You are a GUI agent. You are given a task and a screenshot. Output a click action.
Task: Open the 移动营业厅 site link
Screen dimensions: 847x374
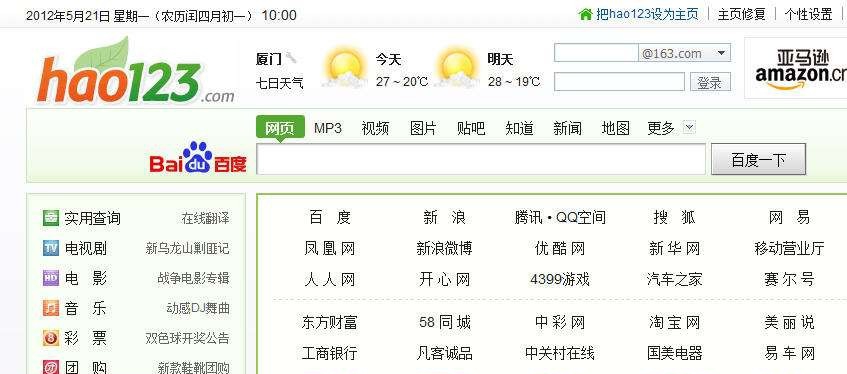pyautogui.click(x=789, y=249)
